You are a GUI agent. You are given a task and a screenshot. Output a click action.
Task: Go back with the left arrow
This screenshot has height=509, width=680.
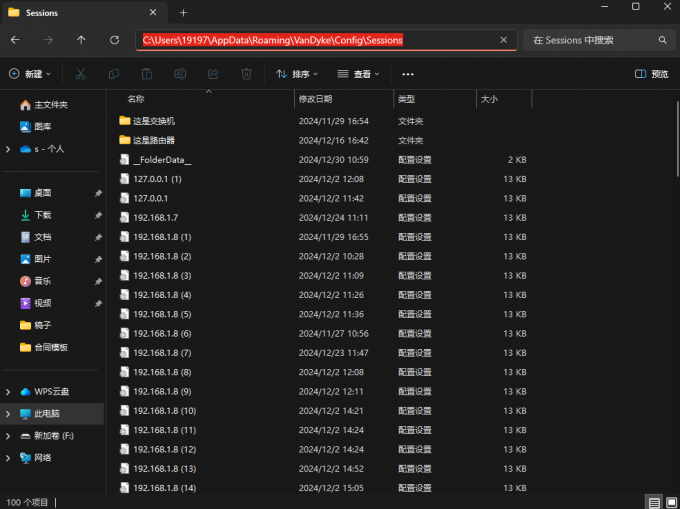coord(15,40)
